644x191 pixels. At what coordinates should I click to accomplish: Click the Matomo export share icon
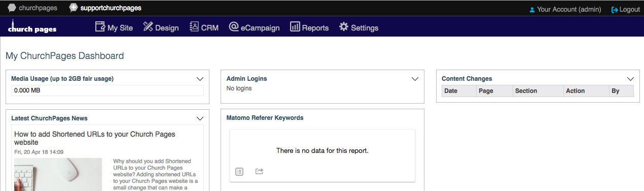coord(259,172)
